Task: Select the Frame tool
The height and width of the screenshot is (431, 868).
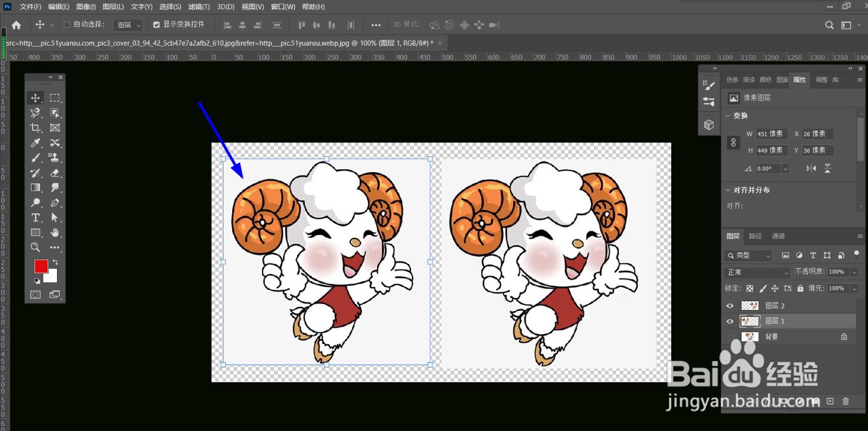Action: point(55,128)
